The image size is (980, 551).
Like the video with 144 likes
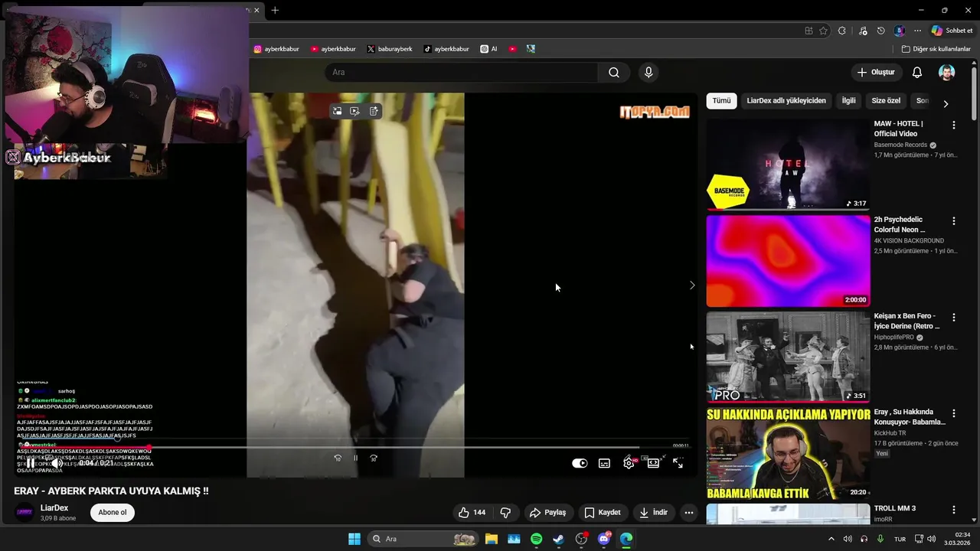472,513
